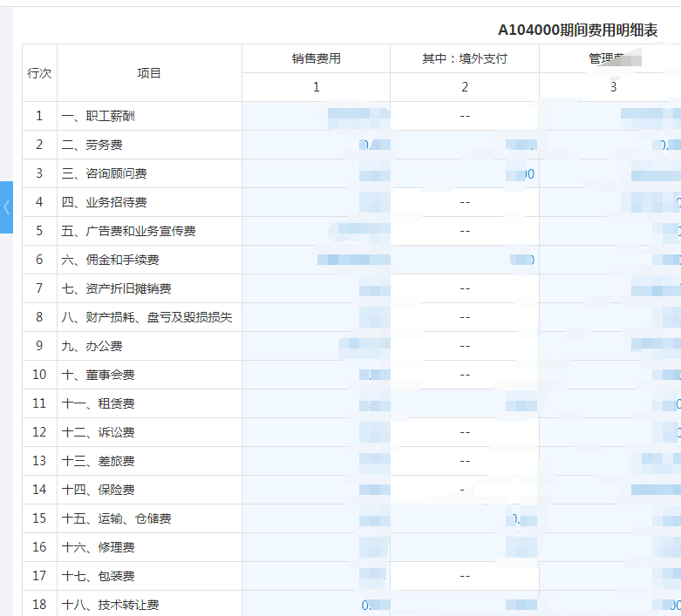
Task: Select the 境外支付 cell for 租赁费
Action: click(464, 403)
